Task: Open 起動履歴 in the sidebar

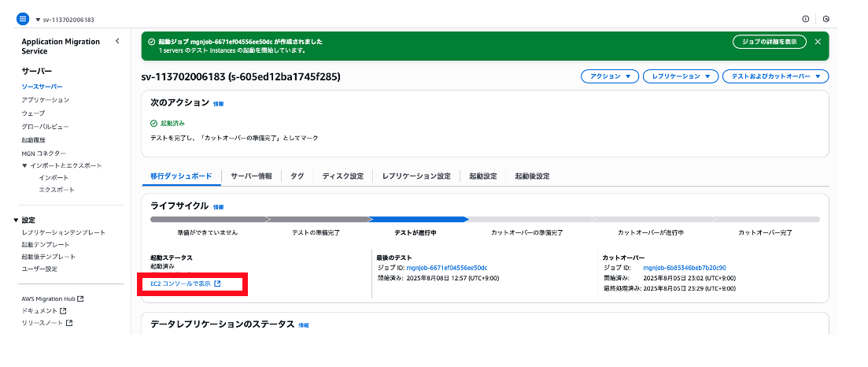Action: pyautogui.click(x=33, y=140)
